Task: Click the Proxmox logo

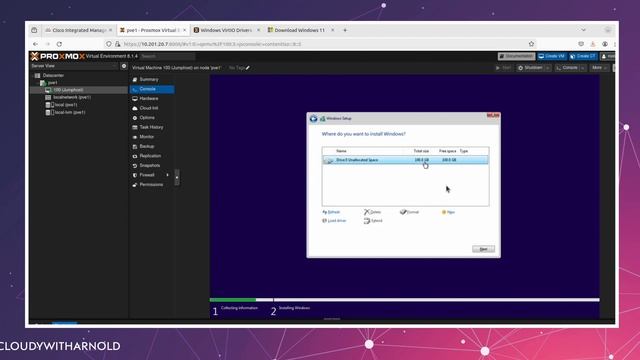Action: [x=58, y=56]
